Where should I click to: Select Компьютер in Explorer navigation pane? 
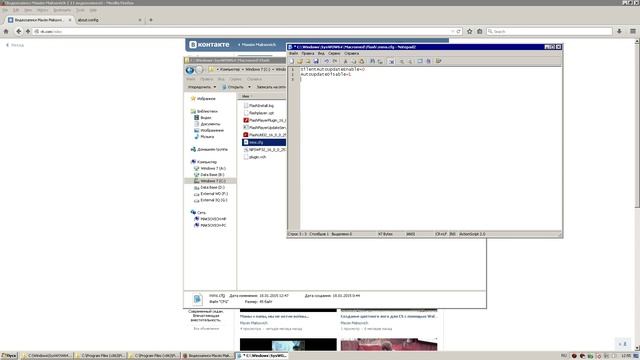point(204,162)
